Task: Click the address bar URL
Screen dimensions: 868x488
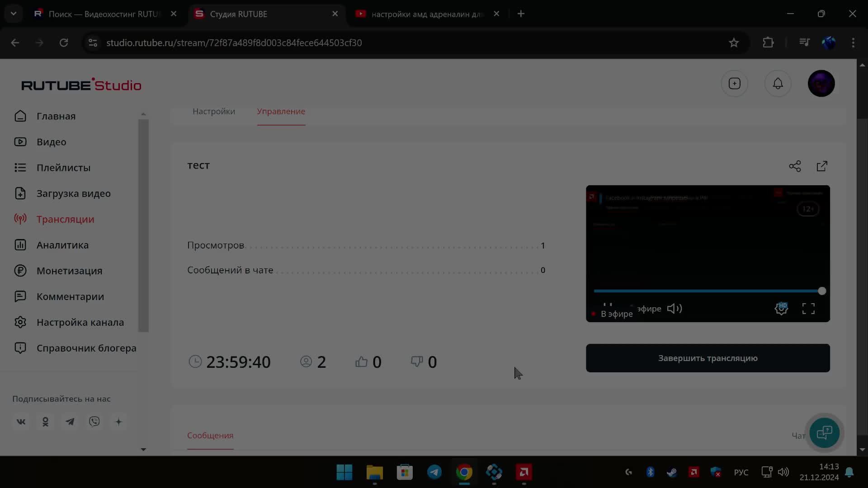Action: pyautogui.click(x=234, y=42)
